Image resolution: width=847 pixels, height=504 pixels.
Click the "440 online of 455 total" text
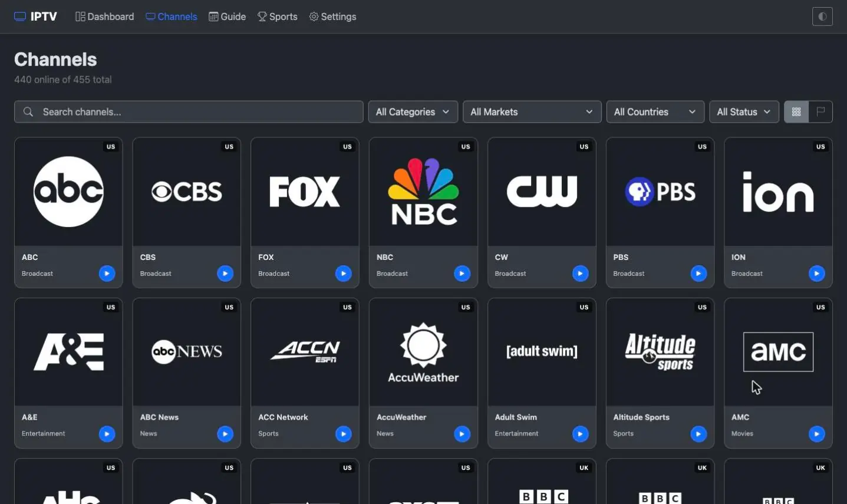63,80
